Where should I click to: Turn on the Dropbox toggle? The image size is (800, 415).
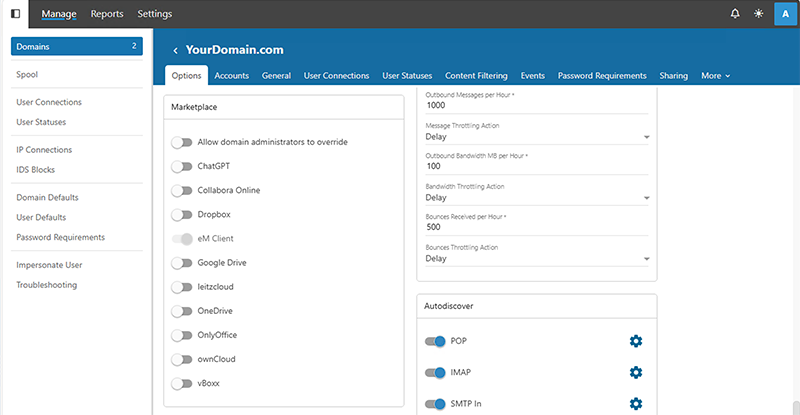coord(182,215)
